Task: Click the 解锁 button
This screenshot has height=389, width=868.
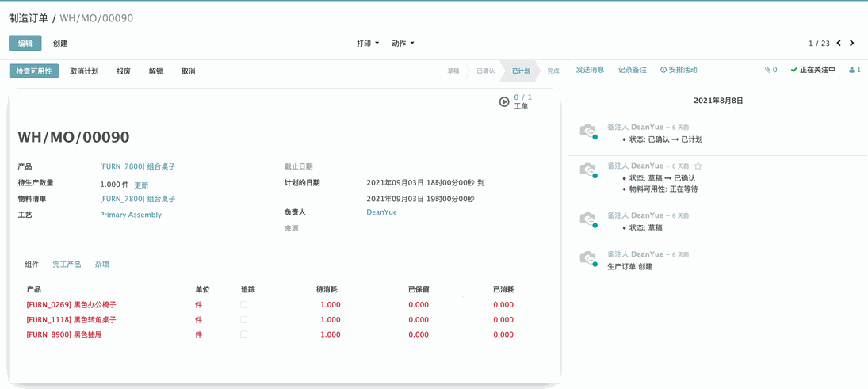Action: 156,71
